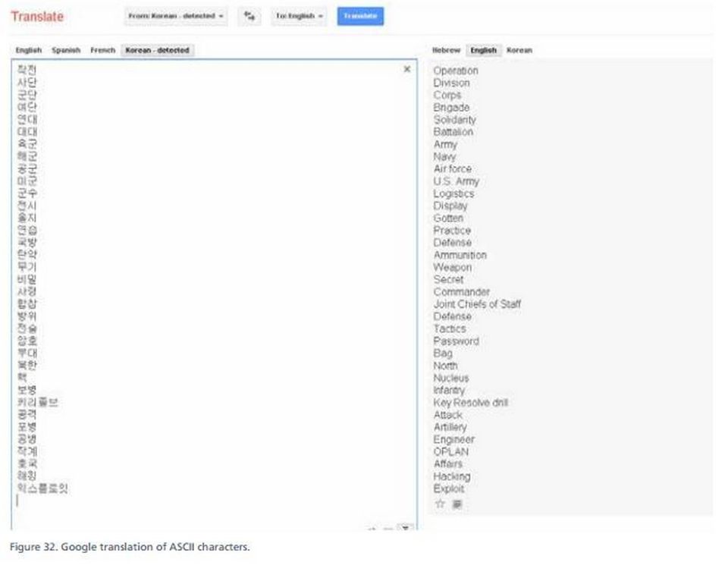This screenshot has width=728, height=578.
Task: Click the select-all icon beside the star
Action: (x=457, y=504)
